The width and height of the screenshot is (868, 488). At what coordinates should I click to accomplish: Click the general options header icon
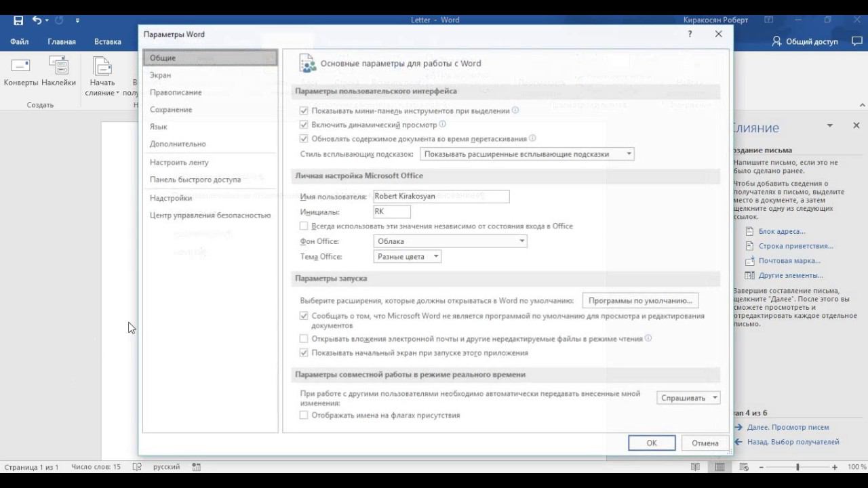coord(307,63)
